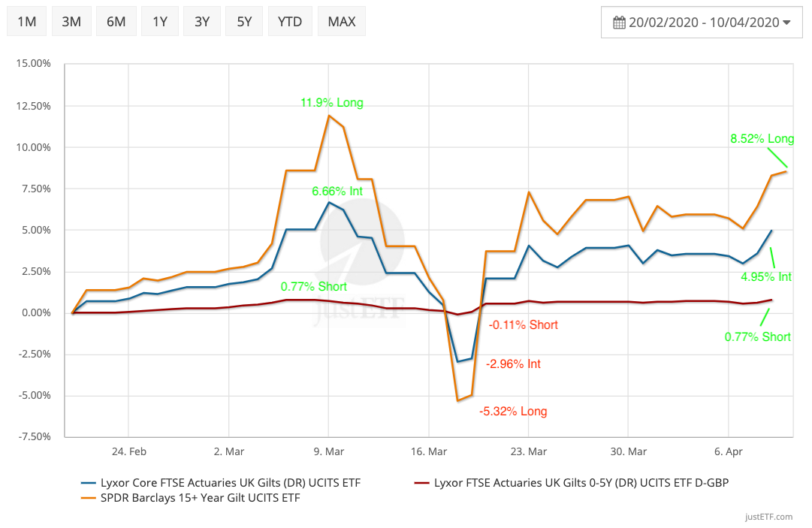Show year-to-date (YTD) performance
The image size is (812, 528).
289,22
